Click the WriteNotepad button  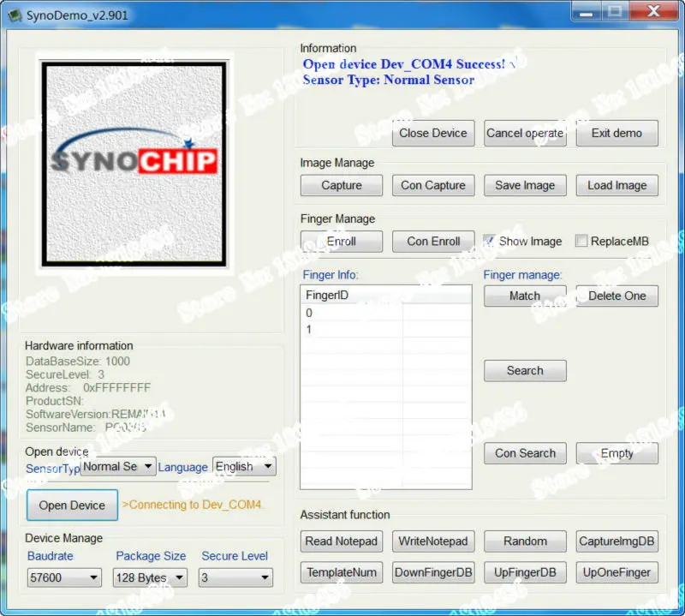[x=433, y=541]
